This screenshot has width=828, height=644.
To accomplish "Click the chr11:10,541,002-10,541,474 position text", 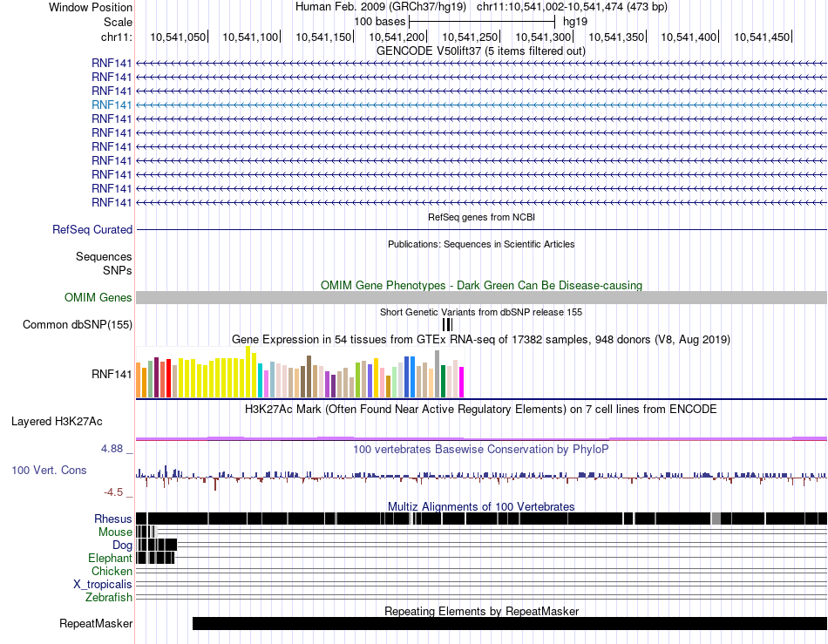I will click(572, 7).
